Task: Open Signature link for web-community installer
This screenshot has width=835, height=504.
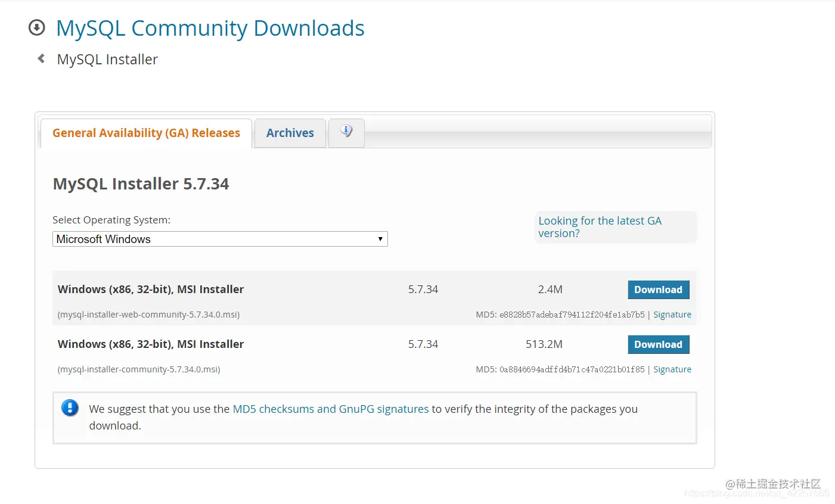Action: point(672,315)
